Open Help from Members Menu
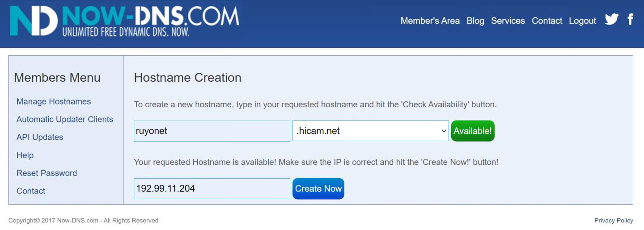 [25, 155]
